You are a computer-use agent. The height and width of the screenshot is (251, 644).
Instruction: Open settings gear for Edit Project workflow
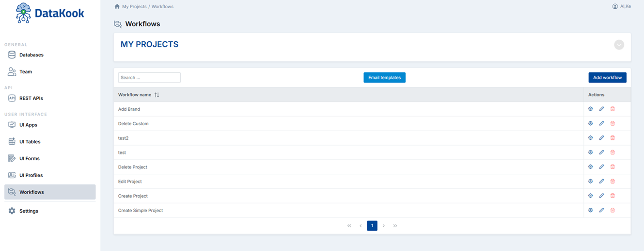590,181
